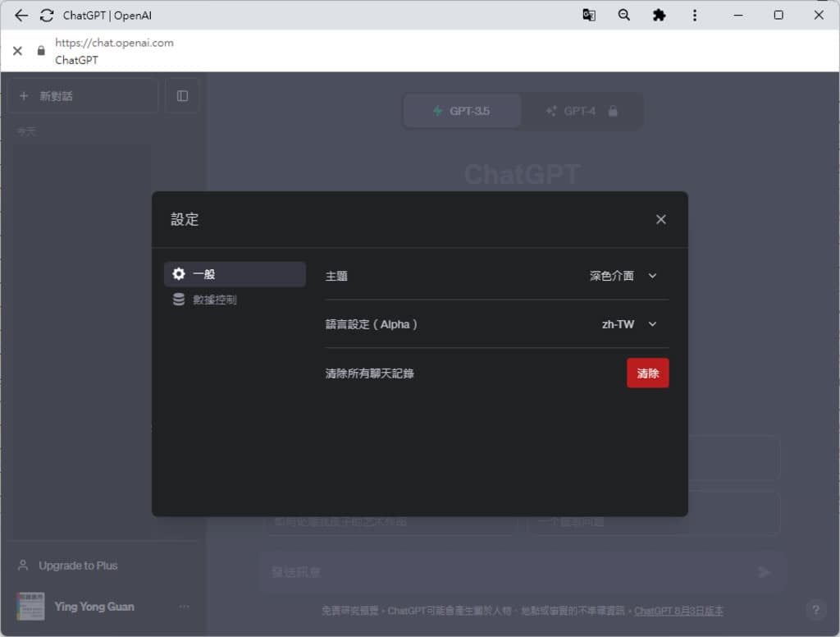Stop loading with the address bar X
840x637 pixels.
(x=18, y=51)
